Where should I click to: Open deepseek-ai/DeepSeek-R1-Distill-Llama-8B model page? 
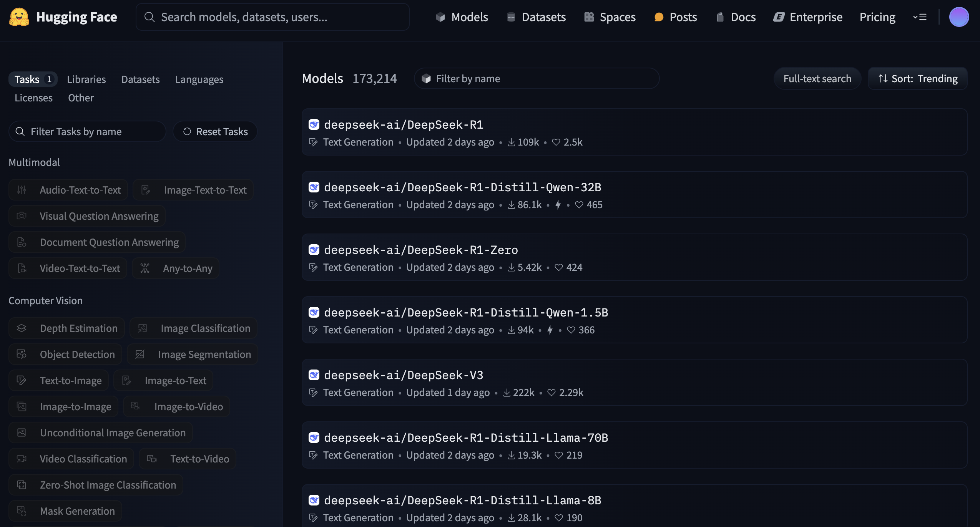[634, 505]
